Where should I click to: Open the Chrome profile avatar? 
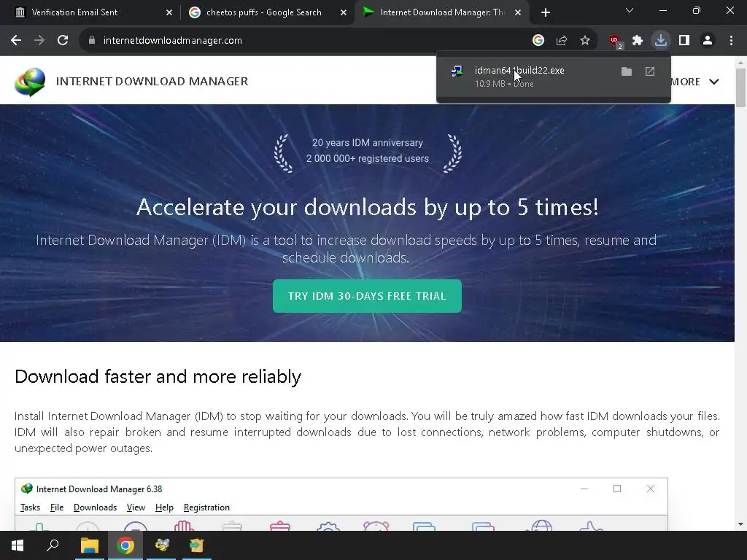pos(708,41)
